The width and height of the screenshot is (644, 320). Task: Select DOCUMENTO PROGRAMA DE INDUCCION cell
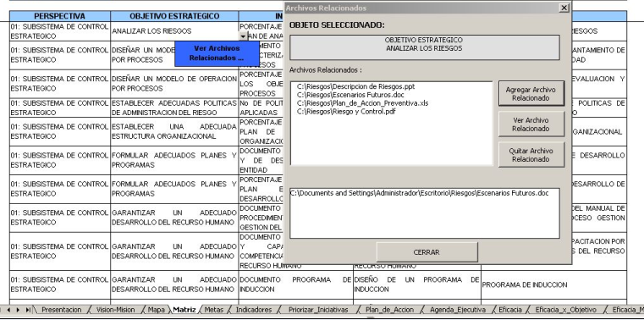tap(295, 284)
